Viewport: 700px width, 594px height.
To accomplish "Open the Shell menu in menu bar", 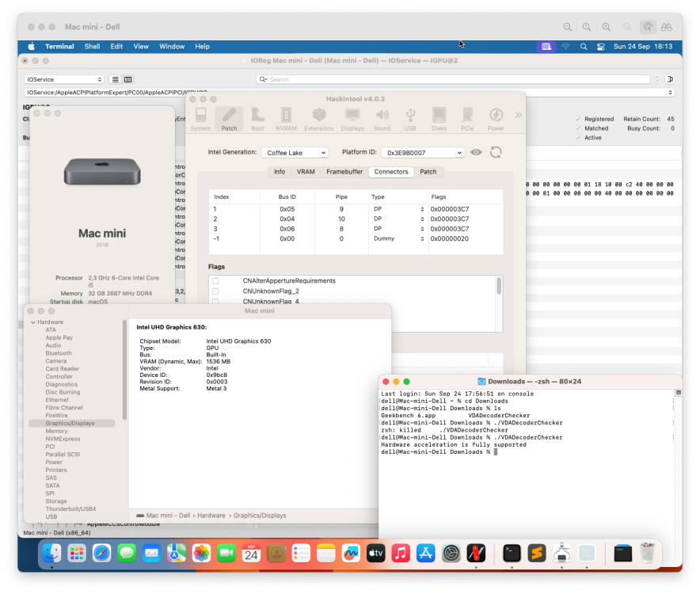I will coord(92,47).
